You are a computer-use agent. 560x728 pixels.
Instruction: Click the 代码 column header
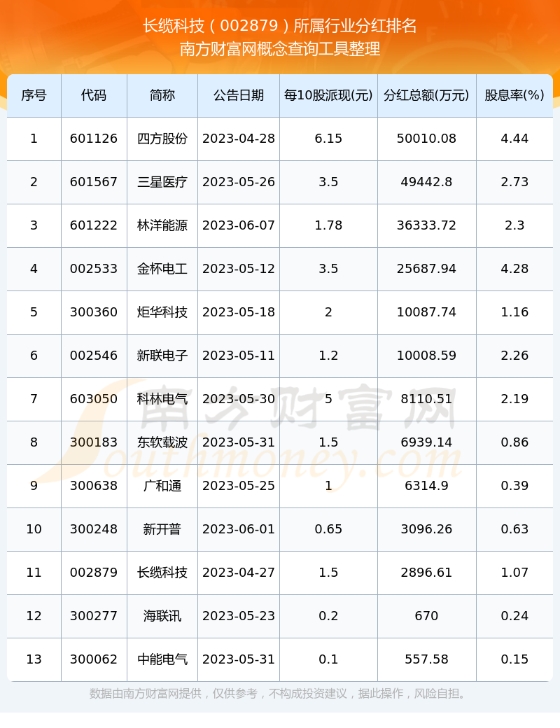tap(94, 95)
